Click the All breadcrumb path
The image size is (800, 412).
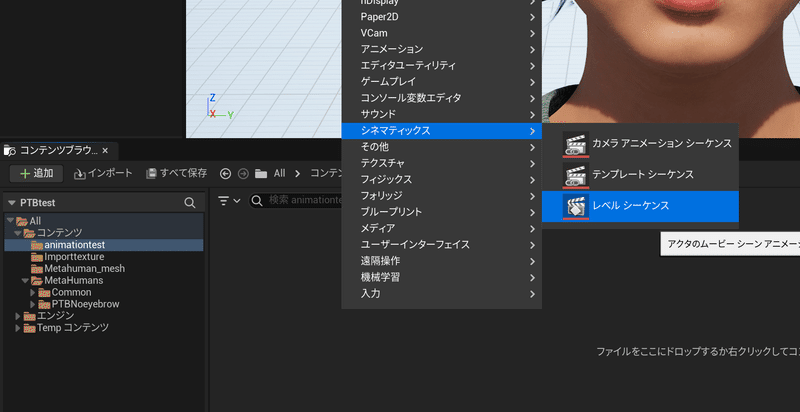point(280,173)
